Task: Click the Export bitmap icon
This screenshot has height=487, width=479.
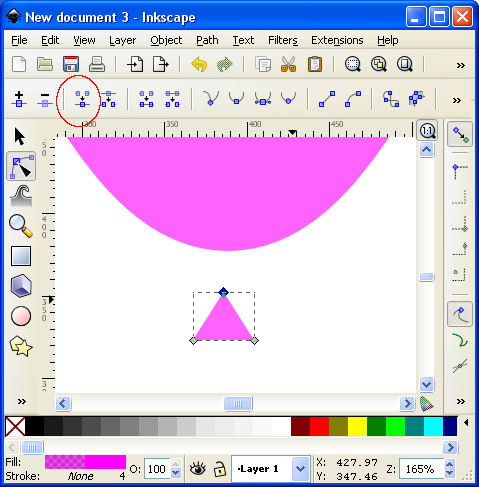Action: 161,64
